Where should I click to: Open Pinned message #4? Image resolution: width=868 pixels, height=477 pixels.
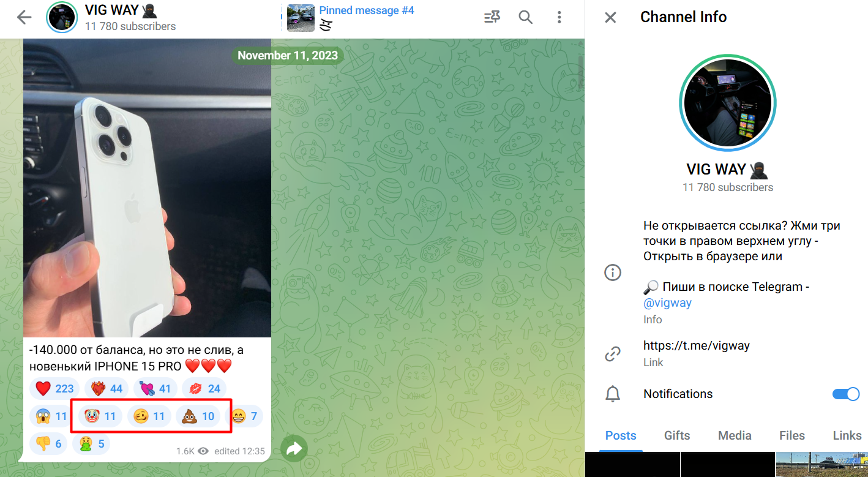[x=366, y=10]
